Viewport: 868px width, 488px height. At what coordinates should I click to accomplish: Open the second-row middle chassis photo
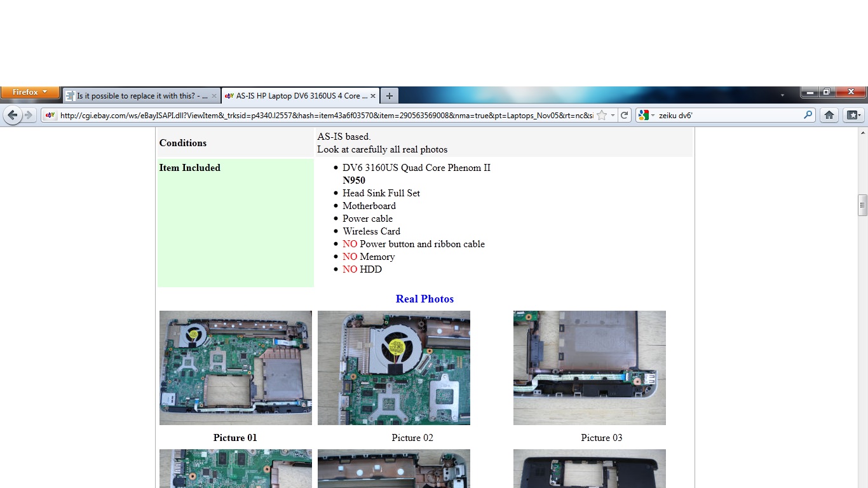394,469
